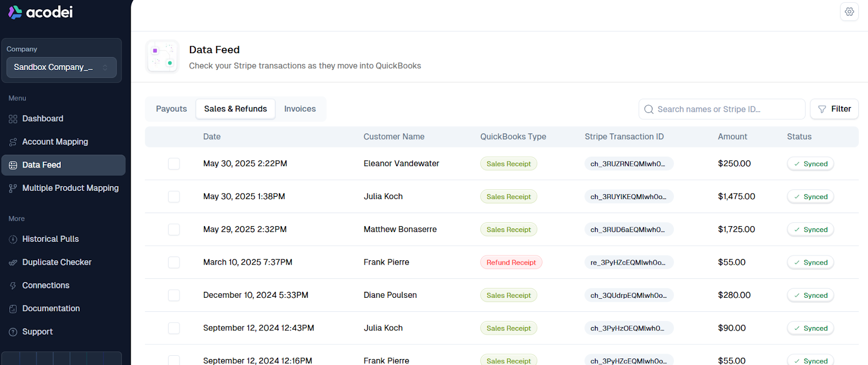Tick the Diane Poulsen row checkbox
This screenshot has width=868, height=365.
point(174,295)
